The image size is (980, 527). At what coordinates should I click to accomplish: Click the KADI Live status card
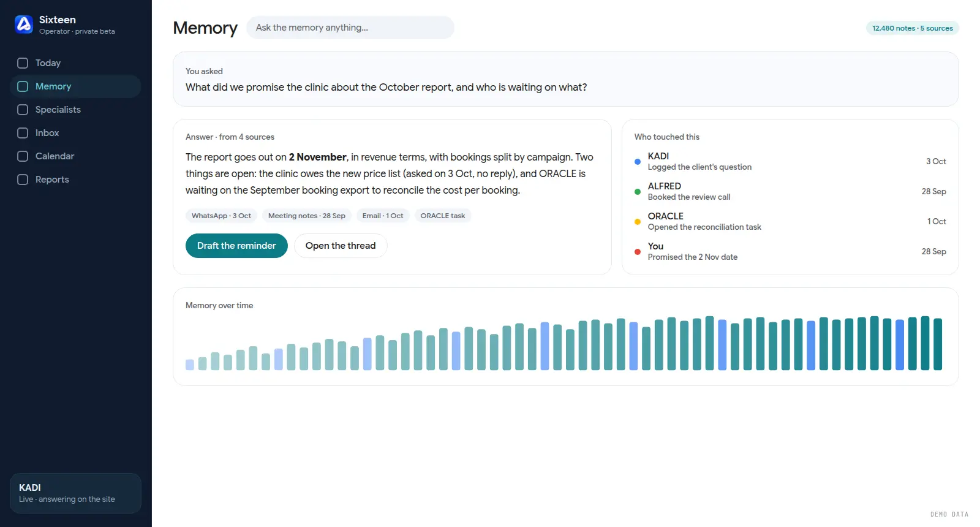tap(75, 493)
